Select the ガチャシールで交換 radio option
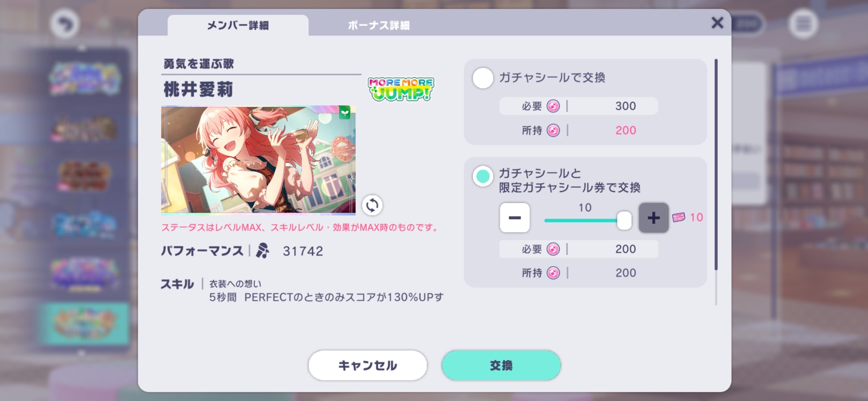 (x=483, y=78)
